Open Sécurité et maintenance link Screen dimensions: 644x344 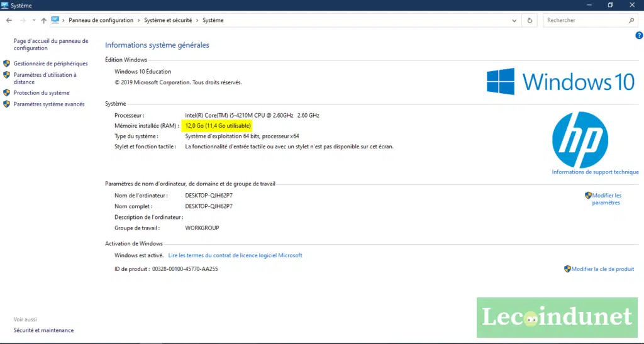pos(43,330)
